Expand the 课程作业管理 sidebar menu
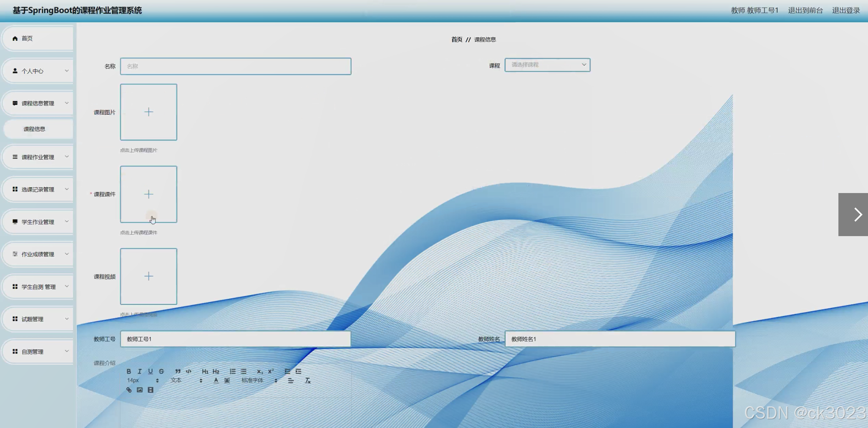This screenshot has height=428, width=868. click(x=38, y=157)
